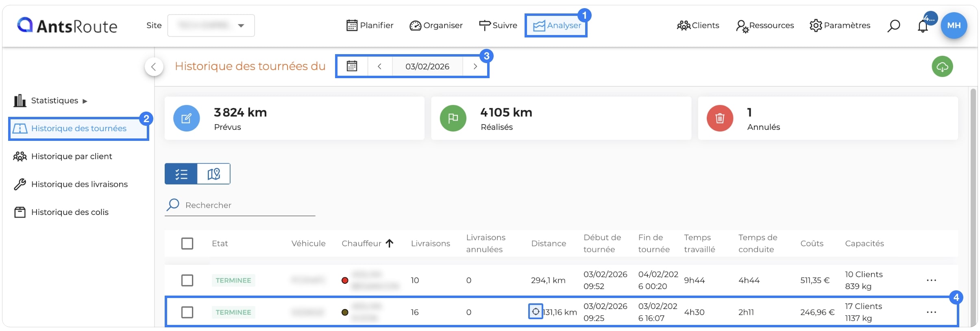
Task: Switch to list view
Action: coord(181,174)
